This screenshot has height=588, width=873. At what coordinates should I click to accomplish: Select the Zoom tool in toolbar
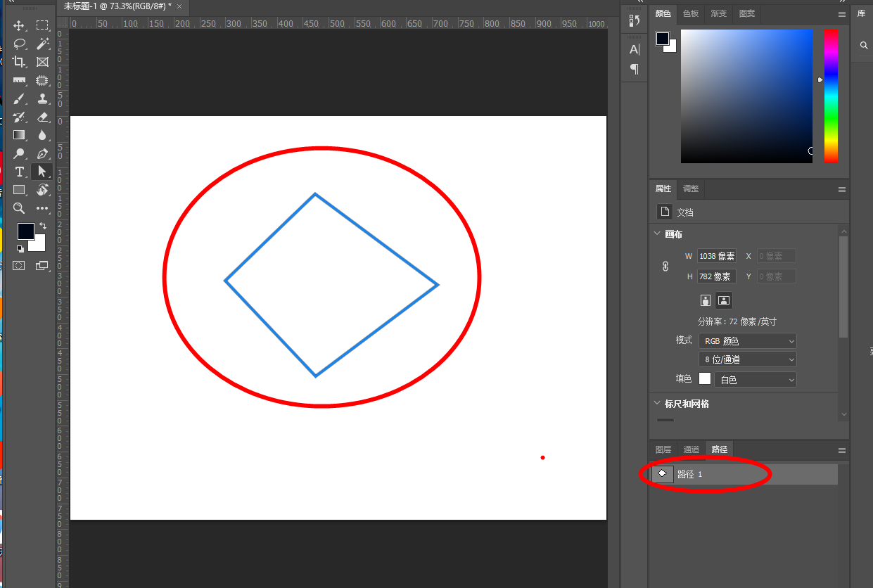tap(19, 208)
